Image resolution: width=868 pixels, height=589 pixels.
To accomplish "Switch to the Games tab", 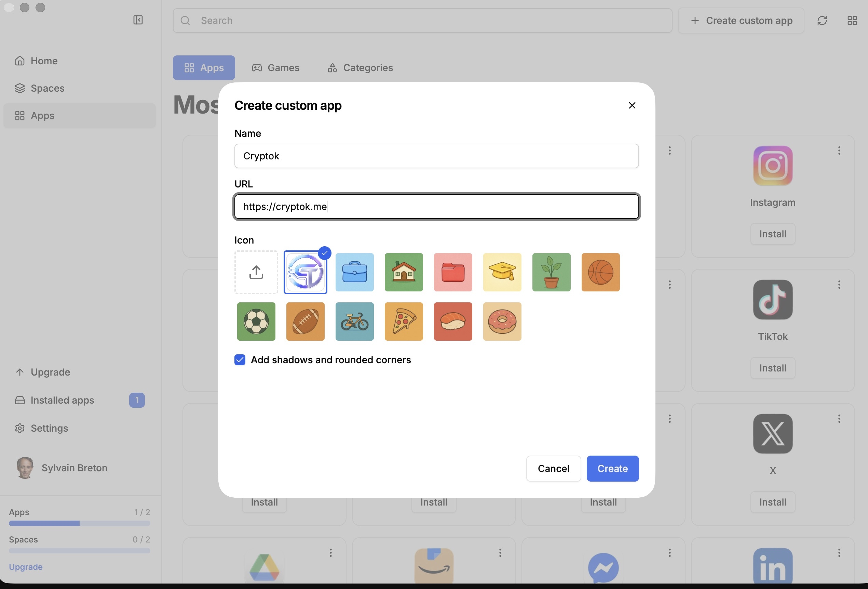I will tap(276, 68).
